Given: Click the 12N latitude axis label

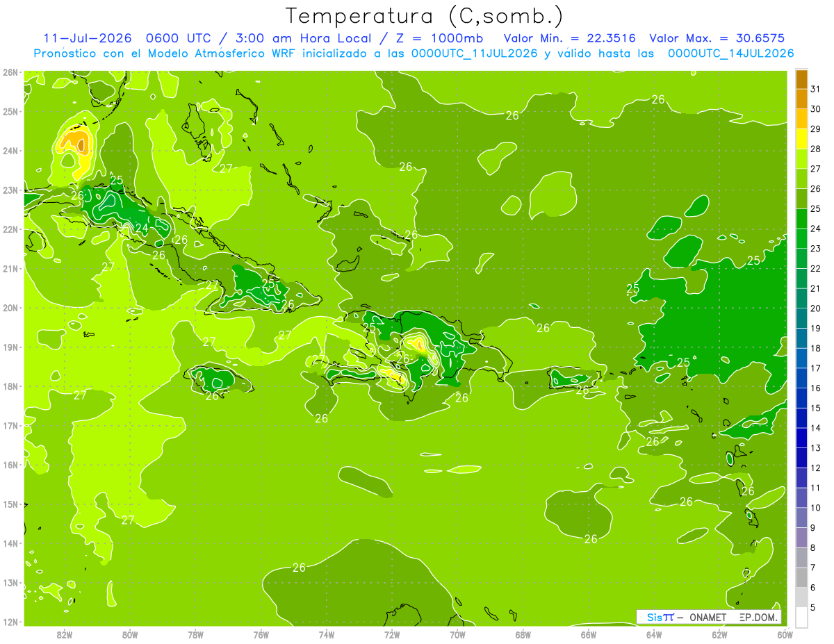Looking at the screenshot, I should [10, 622].
